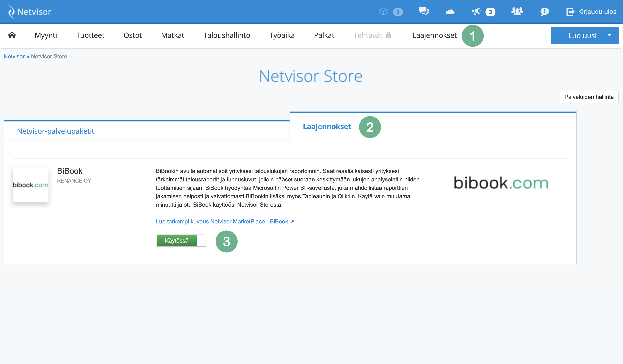Viewport: 623px width, 364px height.
Task: Click the BiBook logo thumbnail
Action: (30, 184)
